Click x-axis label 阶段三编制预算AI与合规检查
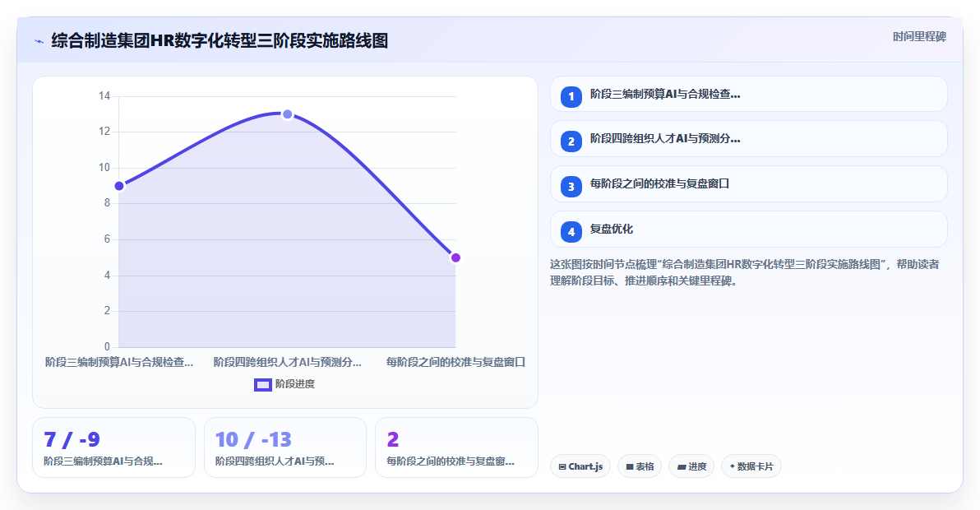The width and height of the screenshot is (980, 510). tap(119, 362)
